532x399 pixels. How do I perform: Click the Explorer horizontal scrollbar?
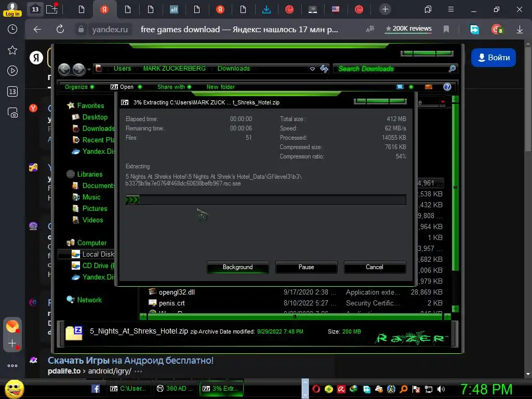[295, 317]
